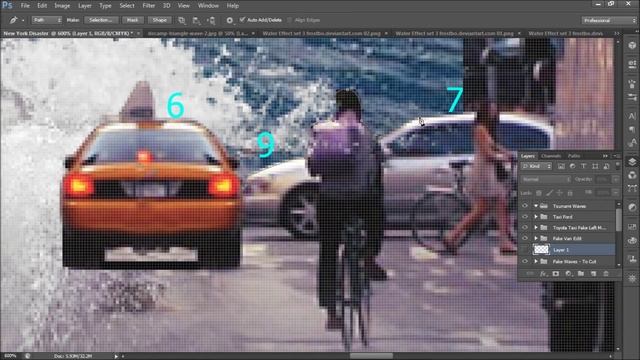The image size is (640, 360).
Task: Click the path operations icon in options bar
Action: 182,20
